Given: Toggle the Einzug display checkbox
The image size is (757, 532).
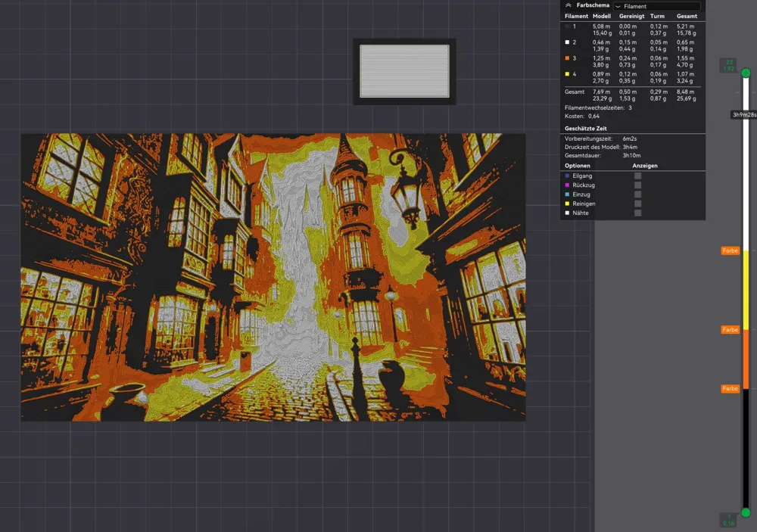Looking at the screenshot, I should pyautogui.click(x=637, y=194).
